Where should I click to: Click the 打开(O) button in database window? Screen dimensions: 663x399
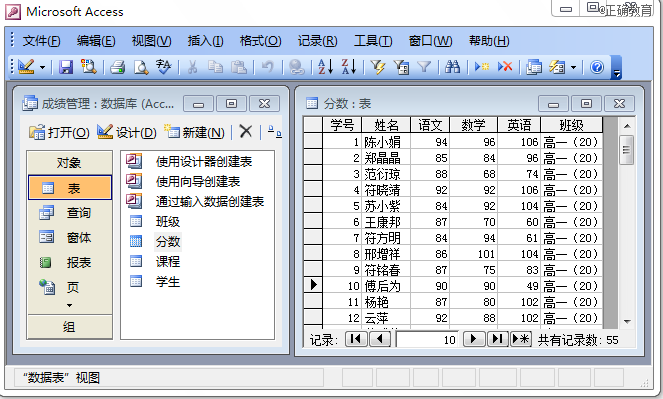59,133
